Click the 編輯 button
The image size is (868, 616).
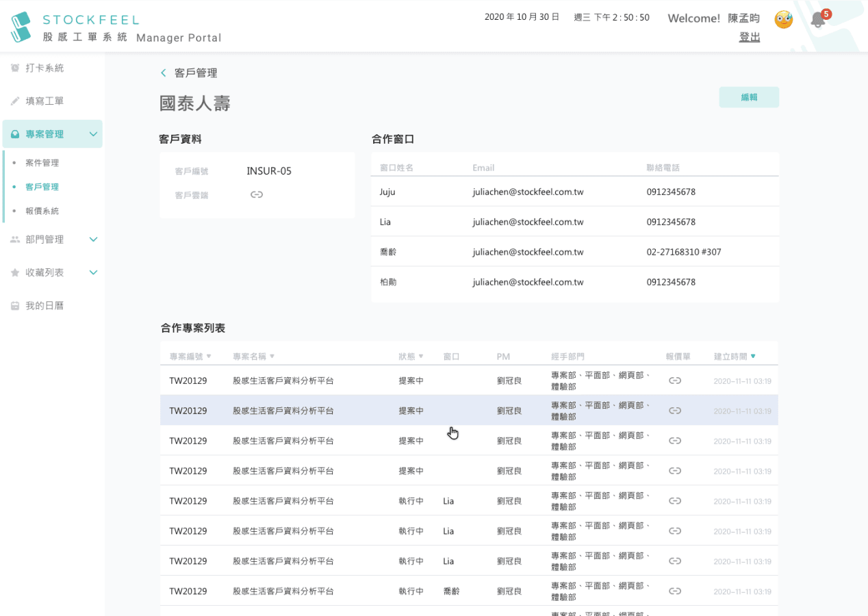(749, 97)
